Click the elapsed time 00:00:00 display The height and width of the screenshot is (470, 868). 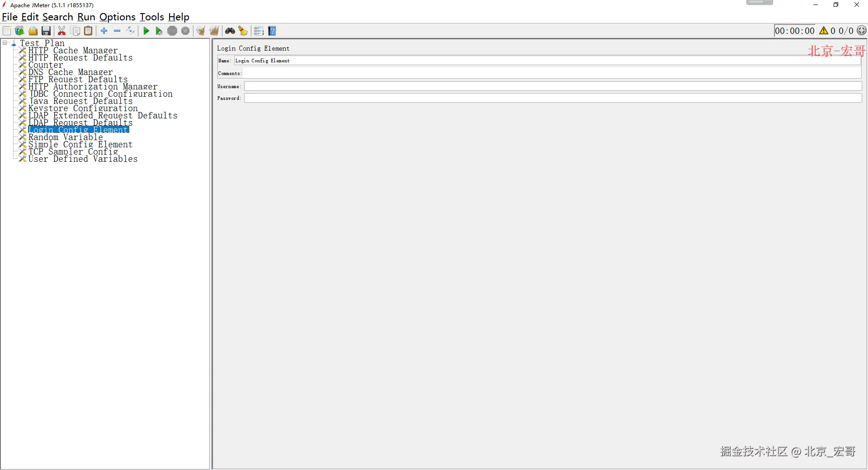pyautogui.click(x=794, y=31)
